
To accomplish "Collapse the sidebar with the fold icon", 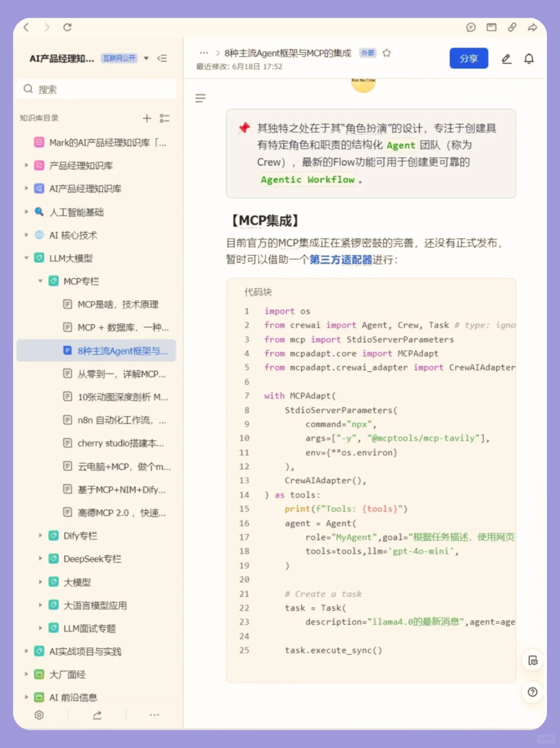I will (x=162, y=58).
